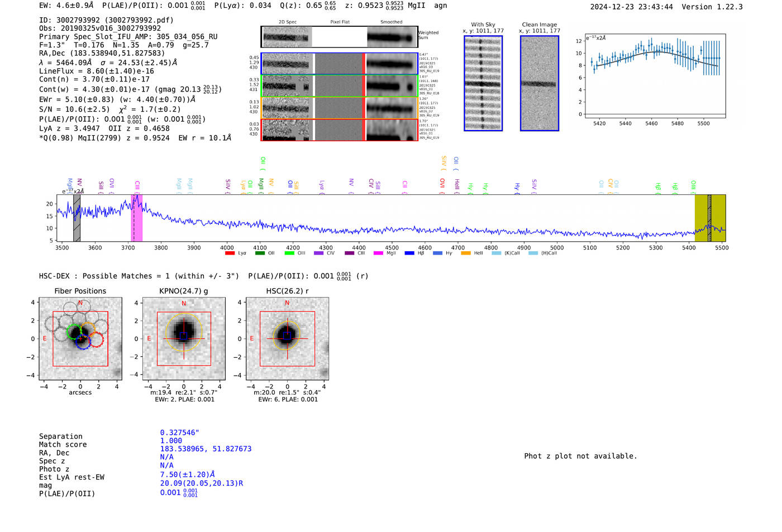Click the Obs: 20190325v016 text line
Viewport: 782px width, 532px height.
100,28
